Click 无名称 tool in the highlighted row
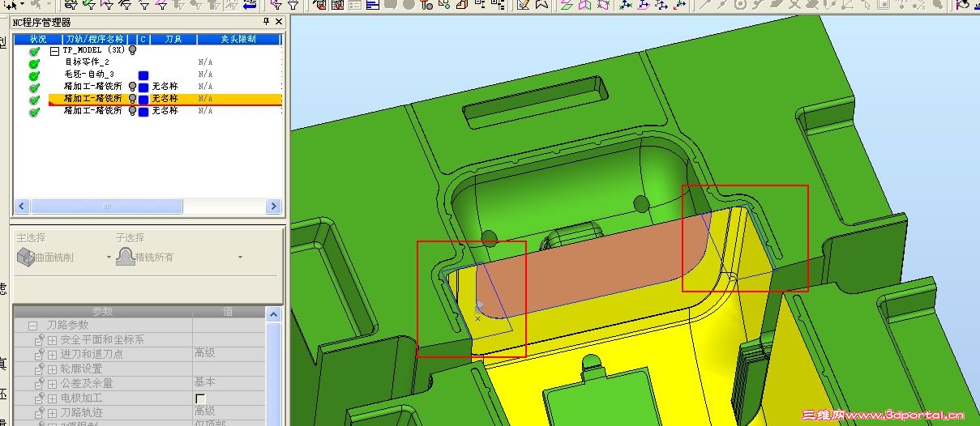Image resolution: width=980 pixels, height=426 pixels. 165,99
